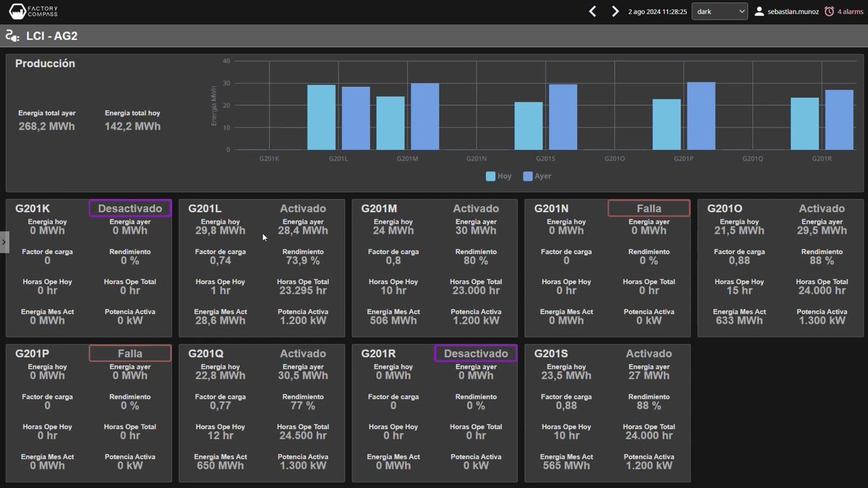Click the 142,2 MWh total today value

click(132, 127)
